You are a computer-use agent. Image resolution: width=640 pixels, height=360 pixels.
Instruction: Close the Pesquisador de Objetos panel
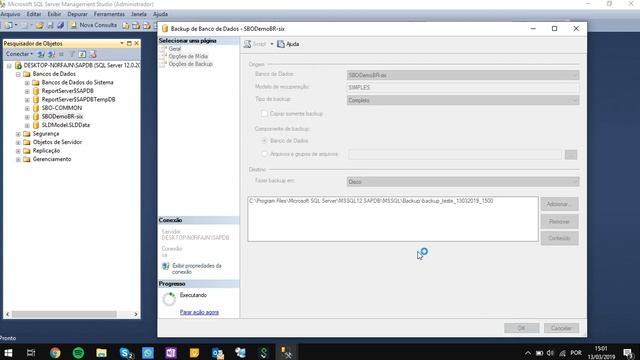coord(136,43)
